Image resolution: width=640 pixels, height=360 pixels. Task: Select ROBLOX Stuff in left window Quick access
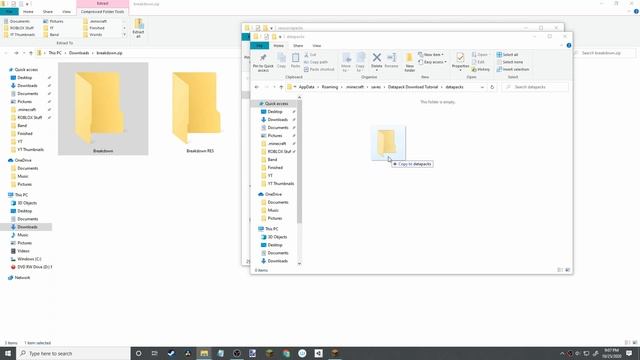(x=29, y=118)
